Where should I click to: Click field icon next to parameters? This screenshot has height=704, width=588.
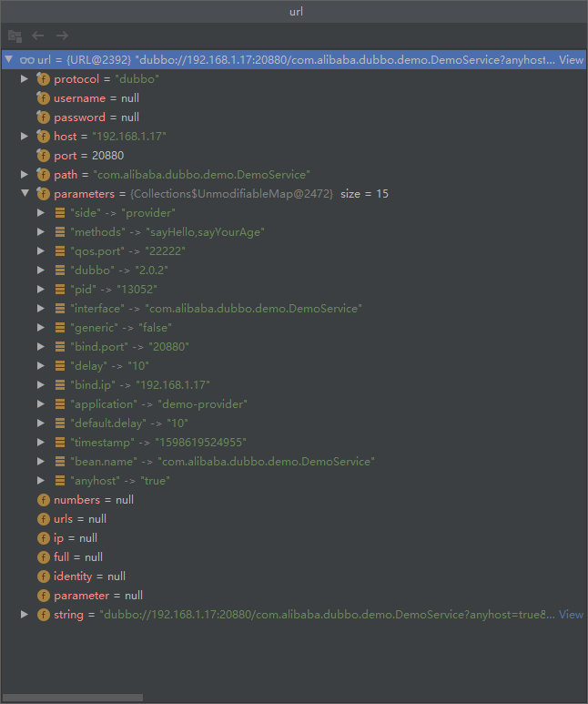point(43,194)
